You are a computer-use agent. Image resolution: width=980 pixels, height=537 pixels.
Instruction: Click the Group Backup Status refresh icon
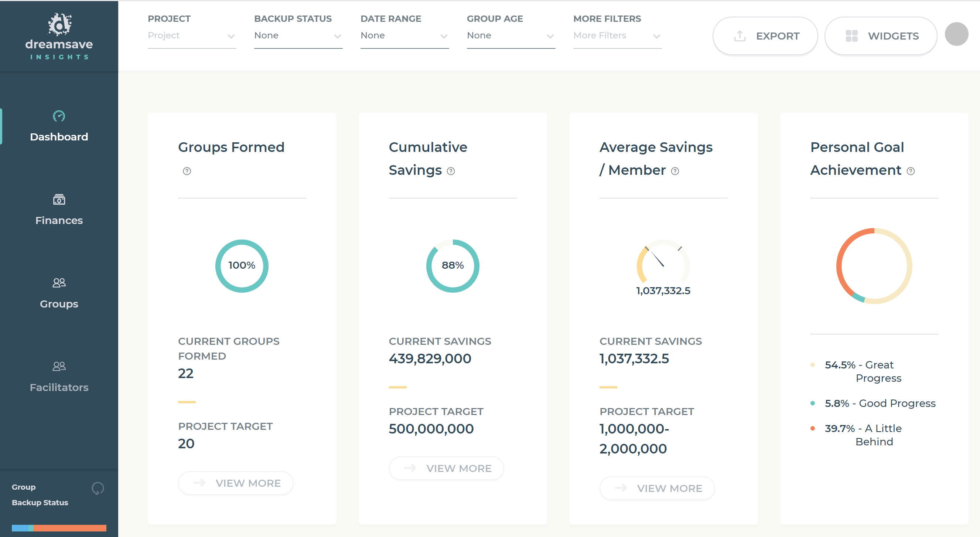98,488
